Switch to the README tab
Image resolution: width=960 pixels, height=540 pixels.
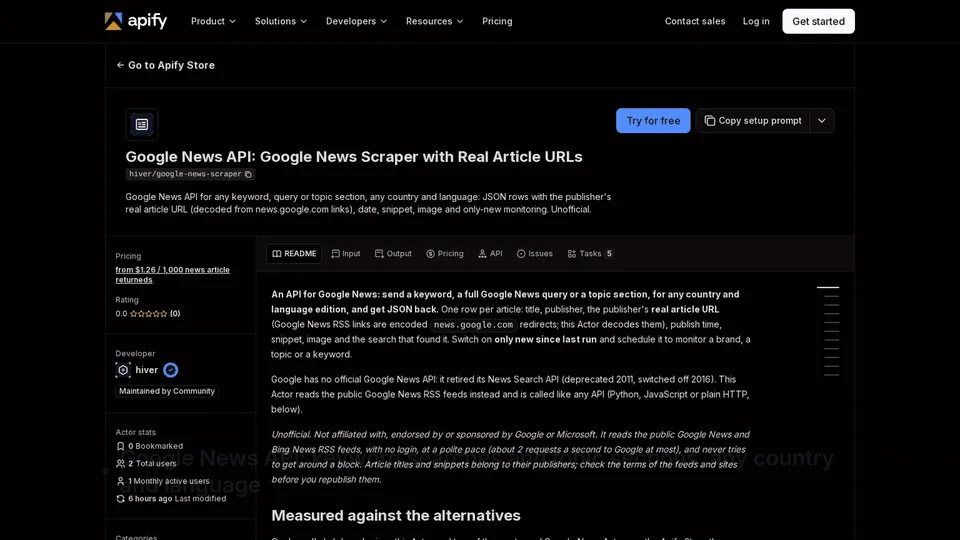point(294,253)
